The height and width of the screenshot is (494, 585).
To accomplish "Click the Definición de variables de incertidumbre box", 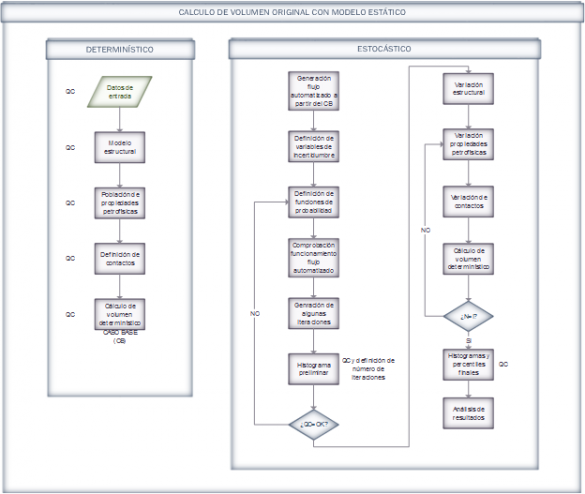I will tap(313, 147).
